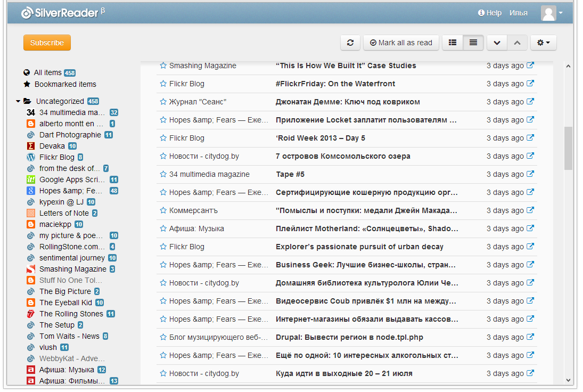Open the settings gear dropdown
This screenshot has height=392, width=583.
click(x=543, y=43)
